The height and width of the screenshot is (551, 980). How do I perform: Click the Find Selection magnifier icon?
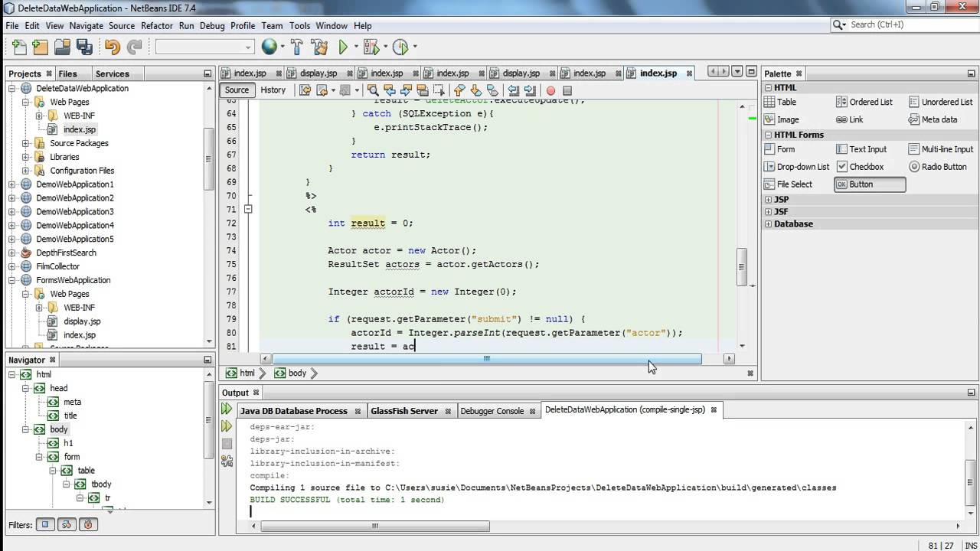click(x=374, y=90)
